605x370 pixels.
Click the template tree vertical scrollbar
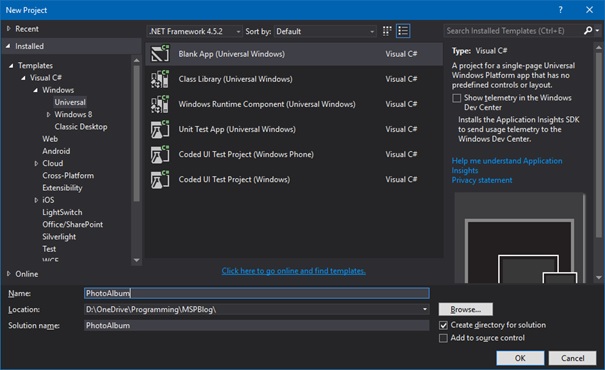click(136, 133)
